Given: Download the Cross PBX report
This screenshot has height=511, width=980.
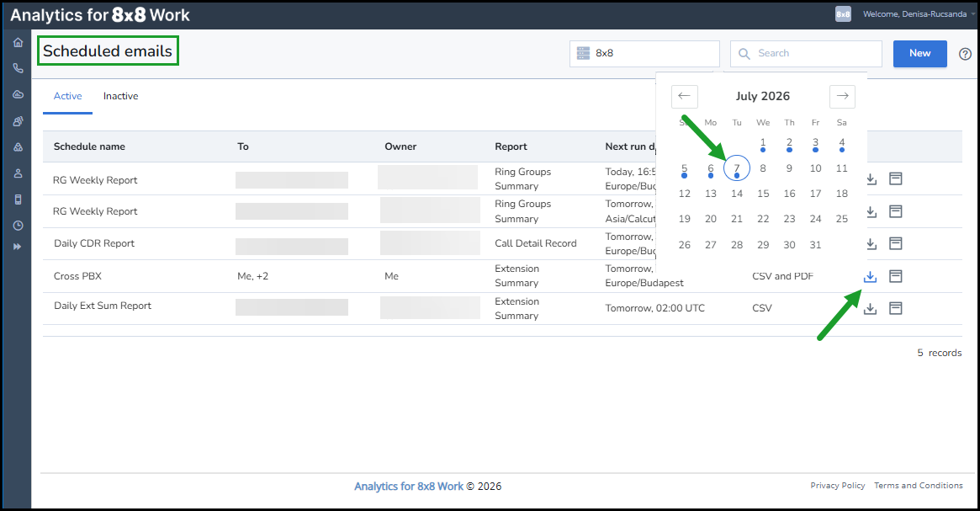Looking at the screenshot, I should click(870, 276).
